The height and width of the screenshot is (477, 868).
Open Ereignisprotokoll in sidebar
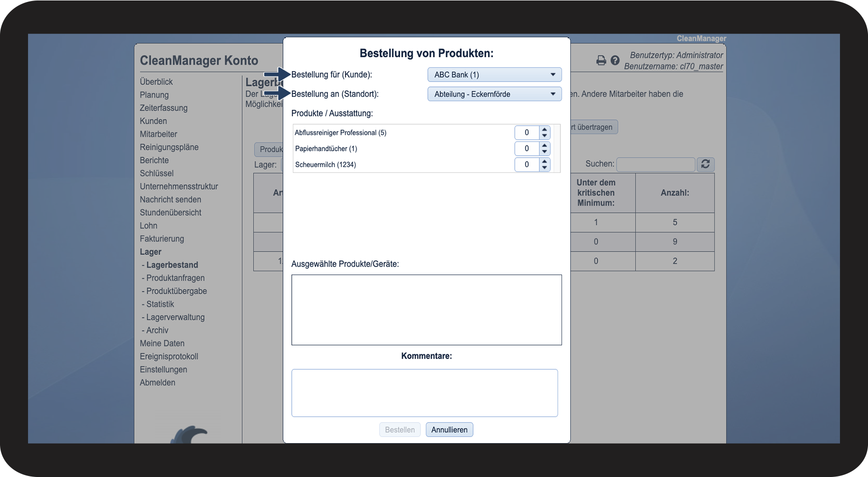[x=169, y=356]
